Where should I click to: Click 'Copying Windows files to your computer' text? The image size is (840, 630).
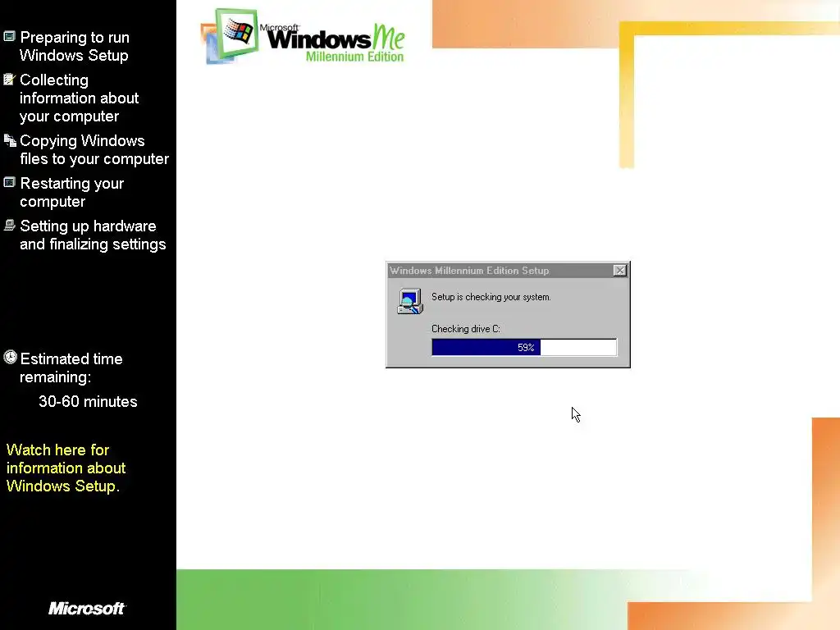[x=94, y=149]
